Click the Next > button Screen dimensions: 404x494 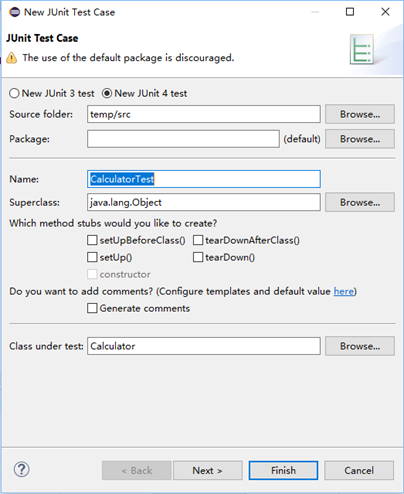pos(207,470)
